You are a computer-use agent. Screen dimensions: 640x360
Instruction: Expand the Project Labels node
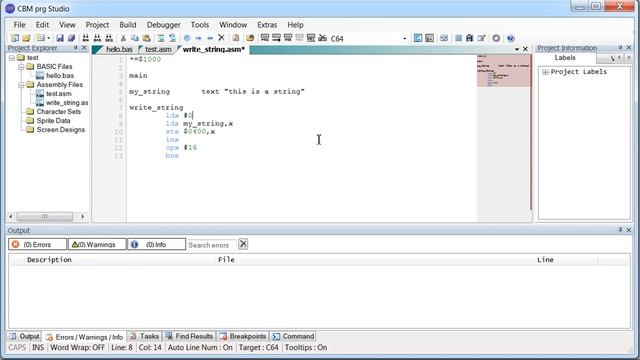click(545, 72)
